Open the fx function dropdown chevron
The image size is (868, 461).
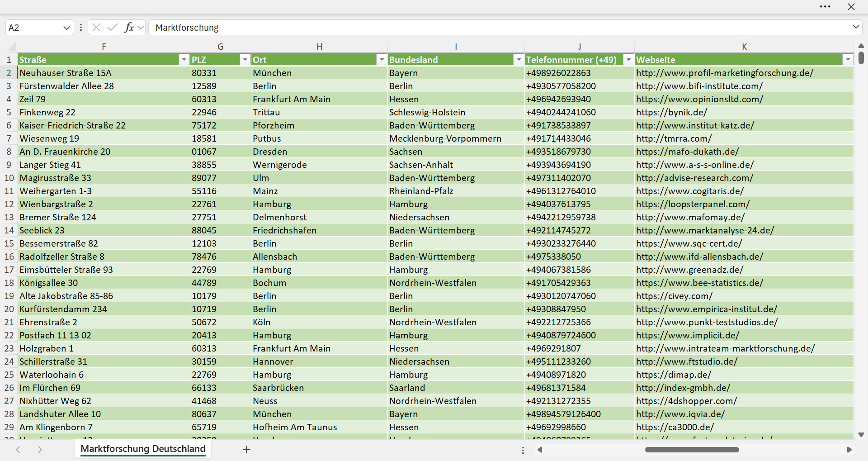coord(141,28)
